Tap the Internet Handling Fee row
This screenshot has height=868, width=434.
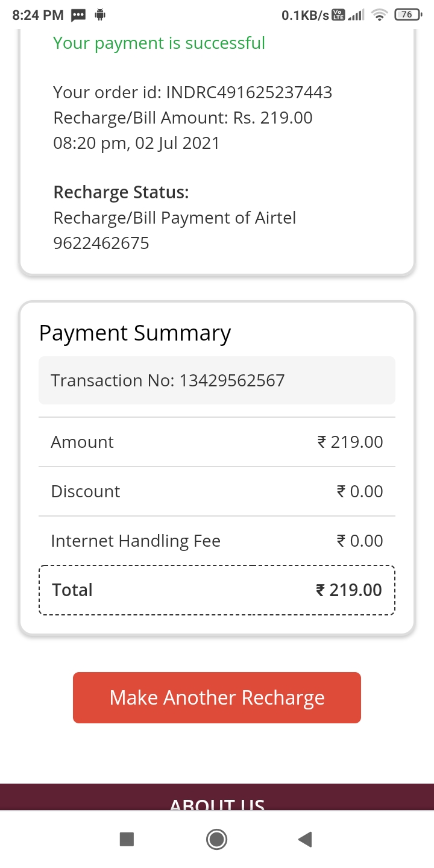point(217,541)
